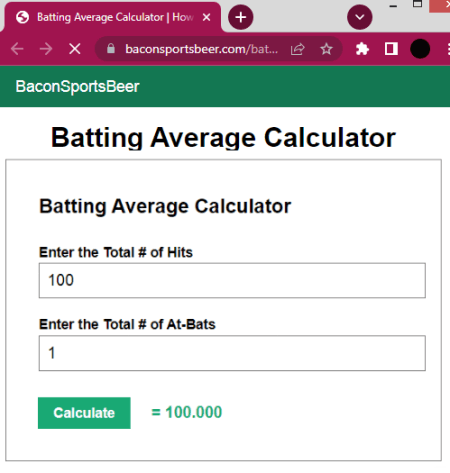Toggle the browser side panel

coord(391,49)
